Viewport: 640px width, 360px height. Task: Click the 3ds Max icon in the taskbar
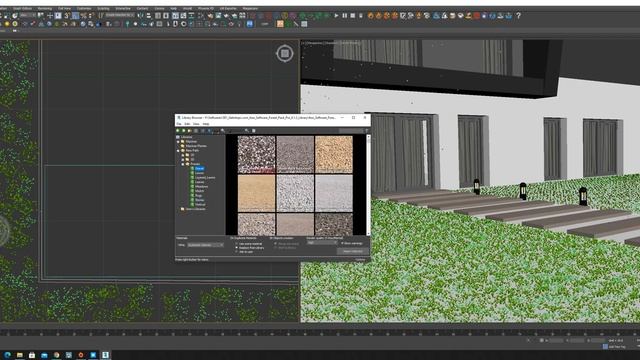click(x=105, y=355)
